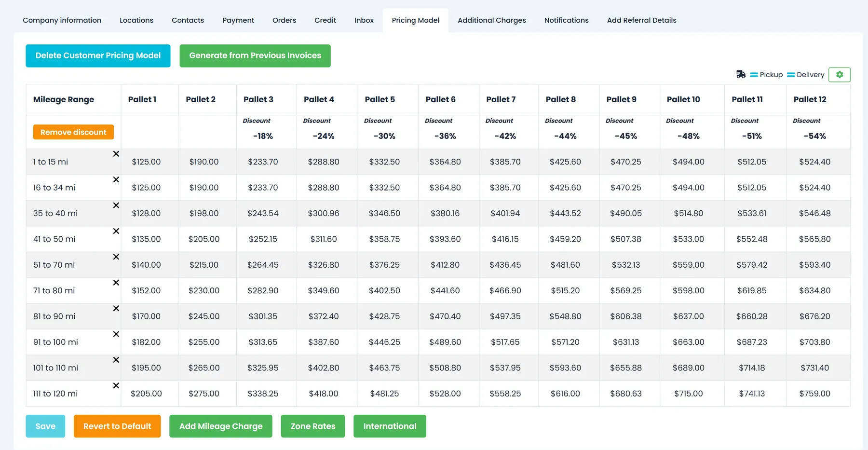Go to the Contacts tab
This screenshot has width=868, height=450.
pos(188,20)
